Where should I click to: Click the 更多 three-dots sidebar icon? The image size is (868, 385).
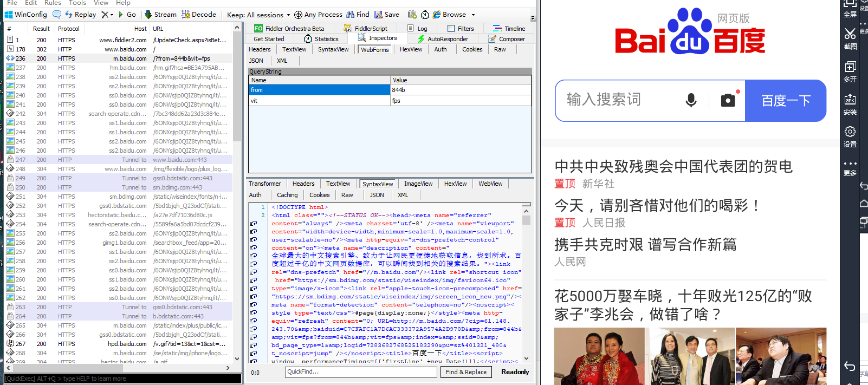pyautogui.click(x=850, y=168)
